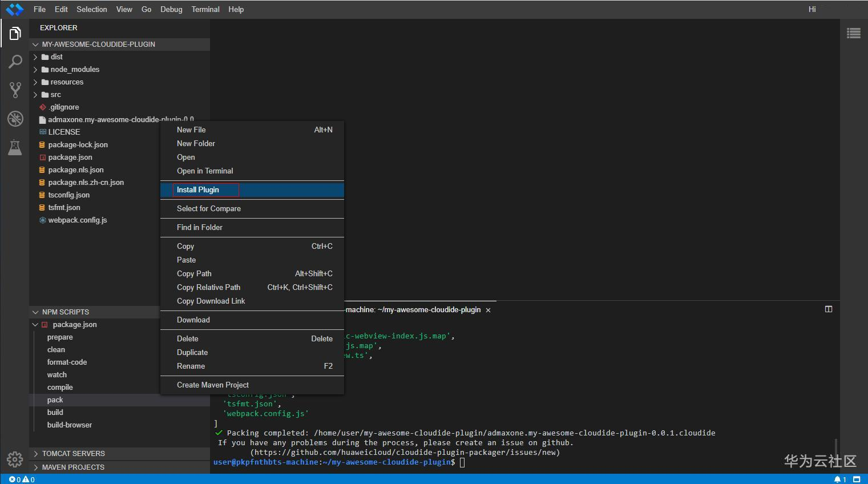Select Copy Download Link menu entry
The width and height of the screenshot is (868, 484).
(x=211, y=301)
